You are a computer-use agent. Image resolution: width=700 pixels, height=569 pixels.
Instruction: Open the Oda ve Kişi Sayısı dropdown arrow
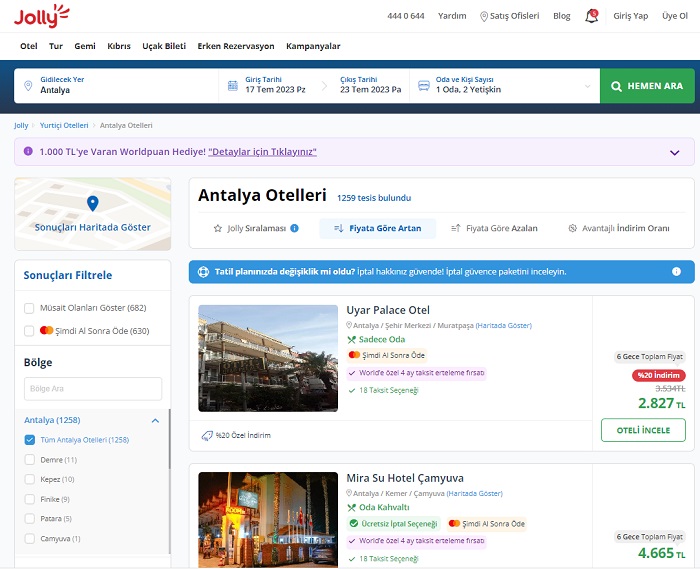click(588, 86)
